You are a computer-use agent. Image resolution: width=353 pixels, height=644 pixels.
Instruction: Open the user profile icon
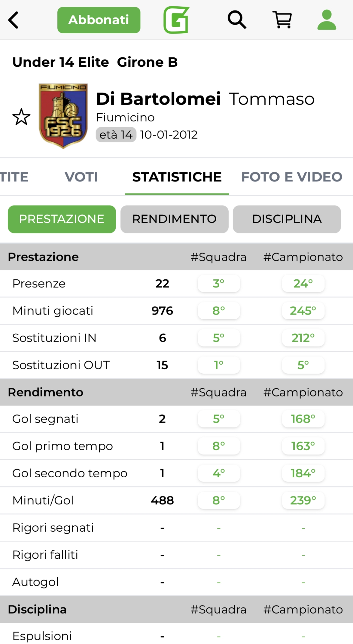[327, 20]
